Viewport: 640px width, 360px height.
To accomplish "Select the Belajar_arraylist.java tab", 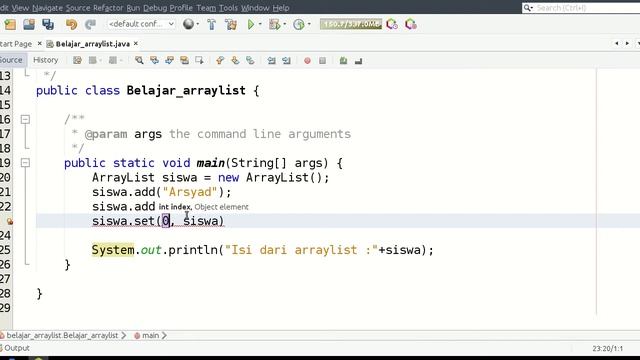I will [93, 44].
